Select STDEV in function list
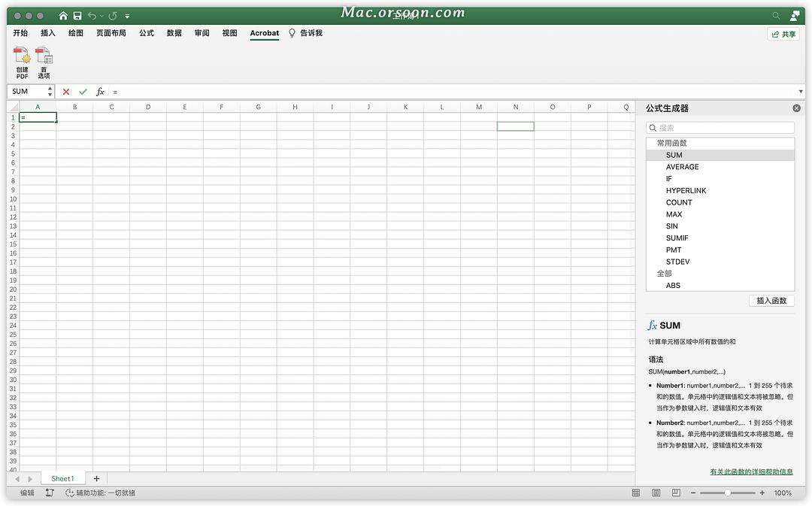812x506 pixels. (x=720, y=262)
